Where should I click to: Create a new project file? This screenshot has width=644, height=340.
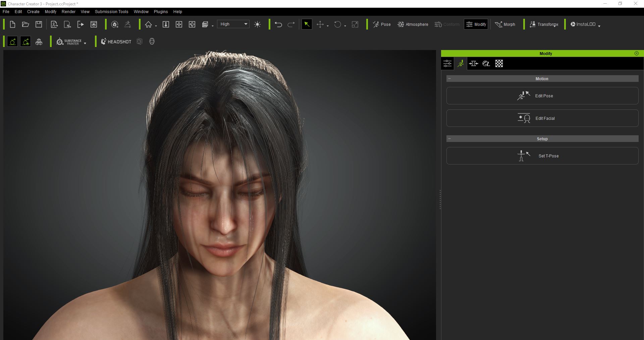tap(12, 24)
